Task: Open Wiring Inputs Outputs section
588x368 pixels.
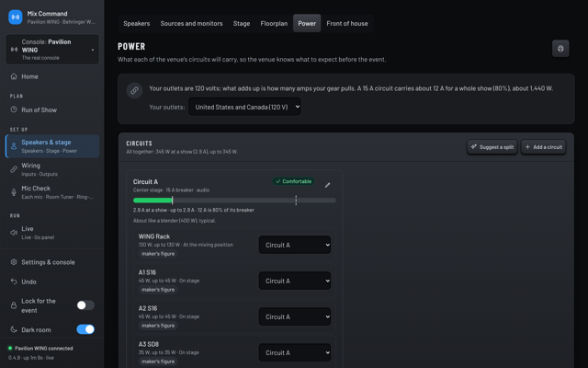Action: point(52,169)
